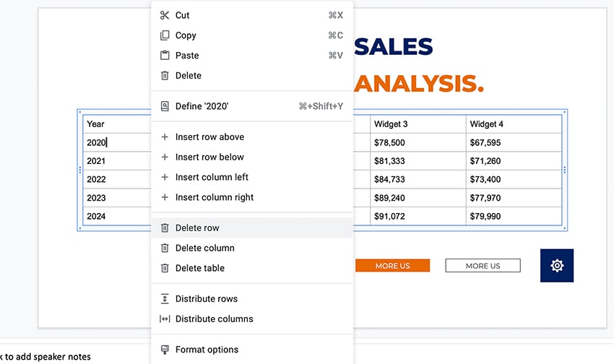Click the Distribute columns icon
The width and height of the screenshot is (614, 364).
pos(165,319)
